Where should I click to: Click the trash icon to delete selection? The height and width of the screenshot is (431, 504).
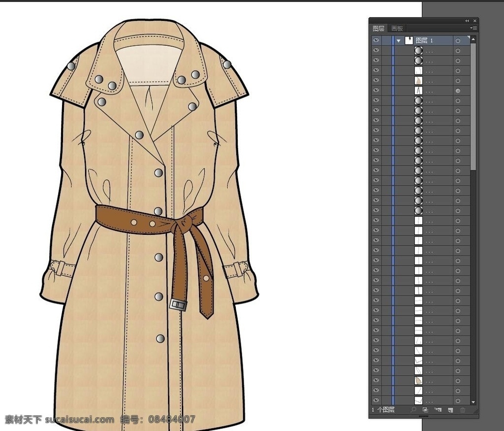pyautogui.click(x=463, y=410)
